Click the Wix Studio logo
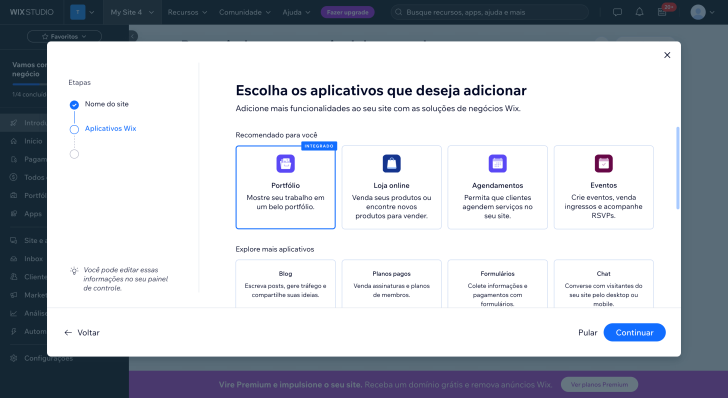The height and width of the screenshot is (398, 728). click(32, 12)
